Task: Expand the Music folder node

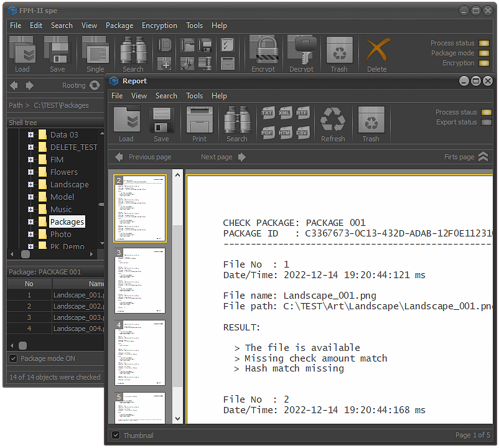Action: click(30, 209)
